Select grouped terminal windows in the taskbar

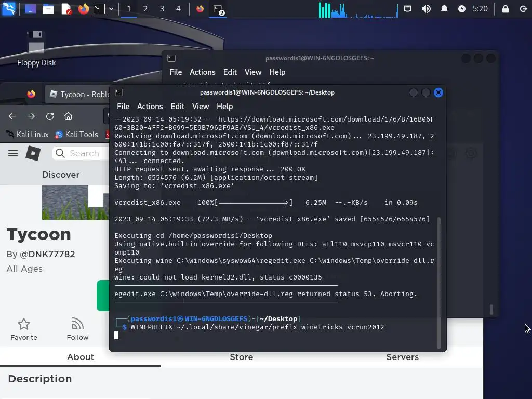coord(218,9)
